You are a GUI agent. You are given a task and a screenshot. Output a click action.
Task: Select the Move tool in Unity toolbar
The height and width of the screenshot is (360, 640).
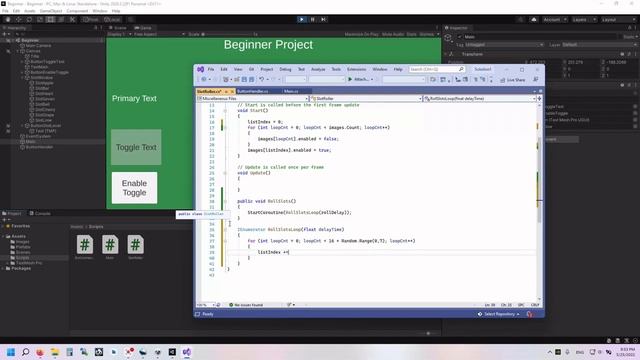[x=18, y=19]
